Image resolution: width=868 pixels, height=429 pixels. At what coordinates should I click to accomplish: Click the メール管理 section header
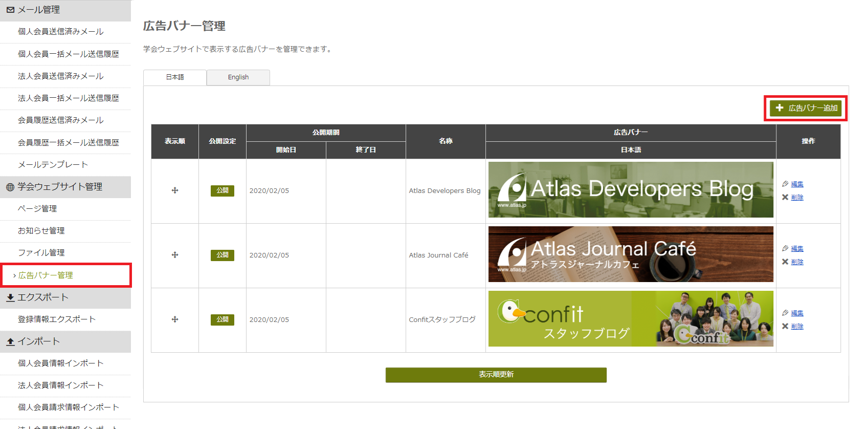click(65, 10)
